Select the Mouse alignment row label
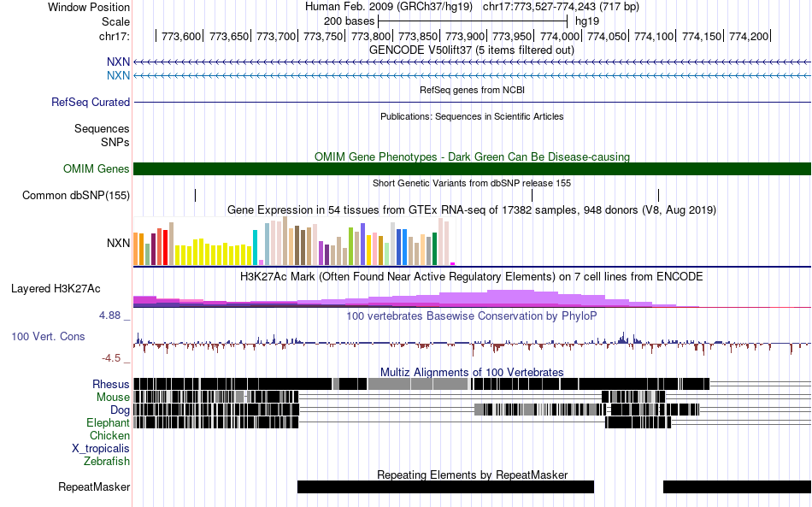This screenshot has height=507, width=812. [x=113, y=398]
